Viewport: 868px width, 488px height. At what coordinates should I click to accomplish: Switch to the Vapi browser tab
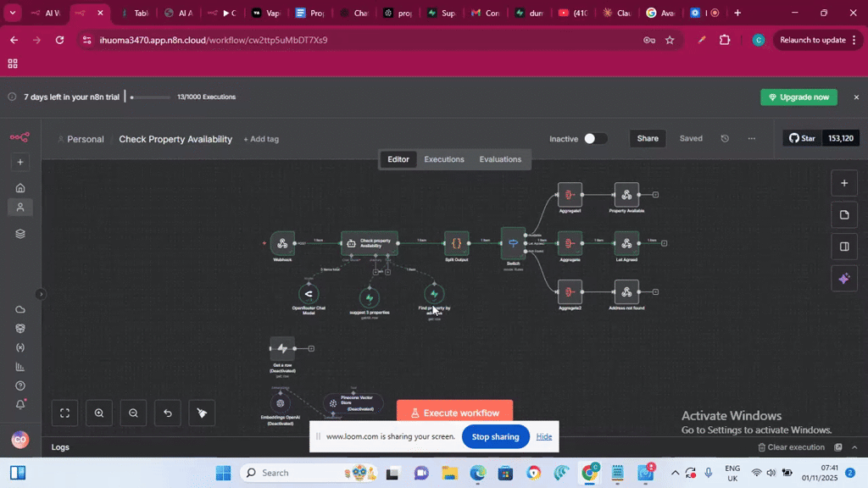[267, 13]
